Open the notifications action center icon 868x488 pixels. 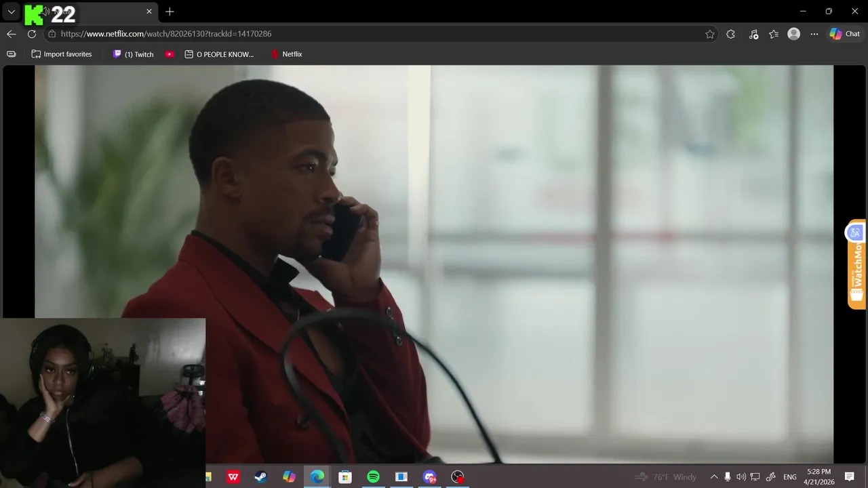[x=849, y=477]
